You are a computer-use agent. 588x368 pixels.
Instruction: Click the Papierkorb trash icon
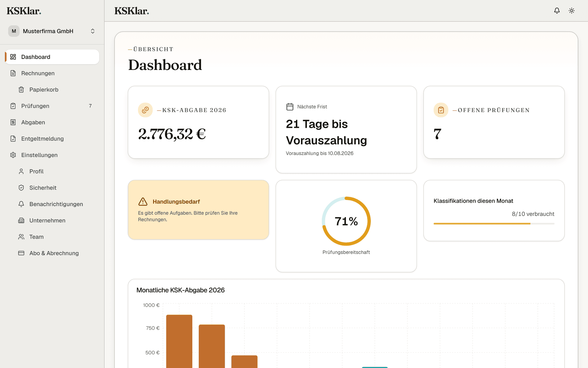coord(21,90)
